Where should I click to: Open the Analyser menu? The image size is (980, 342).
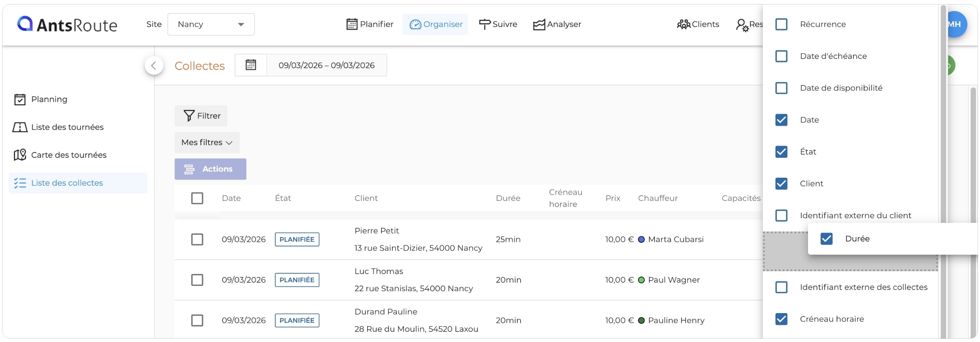click(x=557, y=24)
